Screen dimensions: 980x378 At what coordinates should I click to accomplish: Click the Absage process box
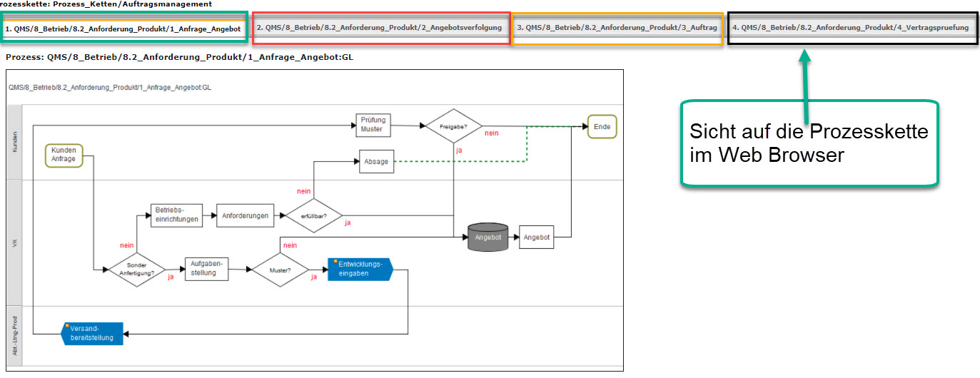click(376, 162)
